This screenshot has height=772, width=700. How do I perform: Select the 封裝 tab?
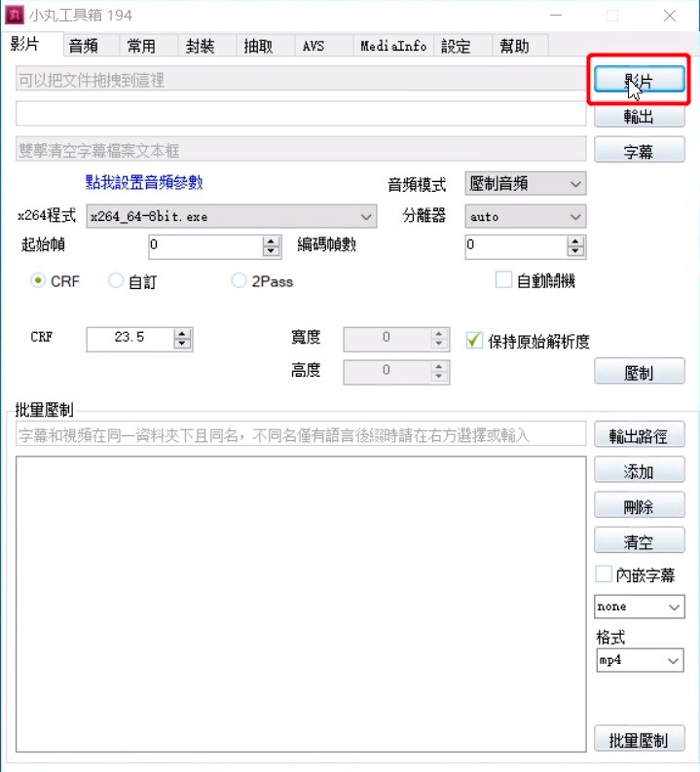pos(206,46)
